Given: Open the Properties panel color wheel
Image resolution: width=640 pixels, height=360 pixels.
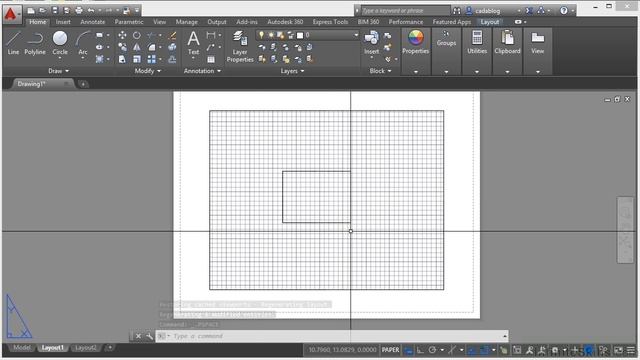Looking at the screenshot, I should [x=416, y=38].
